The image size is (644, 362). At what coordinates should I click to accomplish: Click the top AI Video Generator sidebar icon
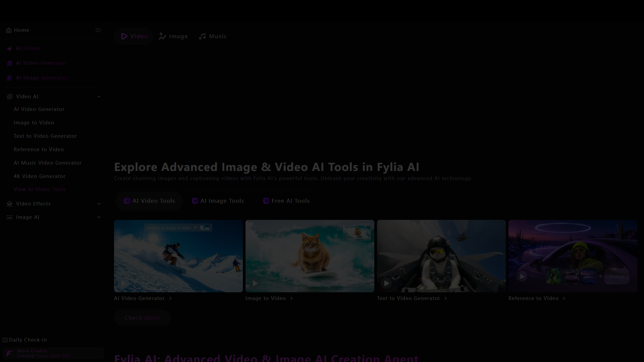[10, 63]
